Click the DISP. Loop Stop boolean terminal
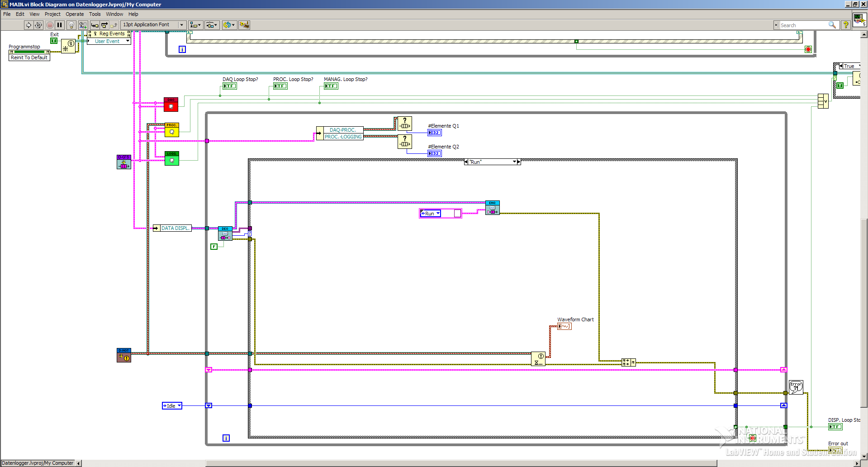This screenshot has width=868, height=467. 835,427
